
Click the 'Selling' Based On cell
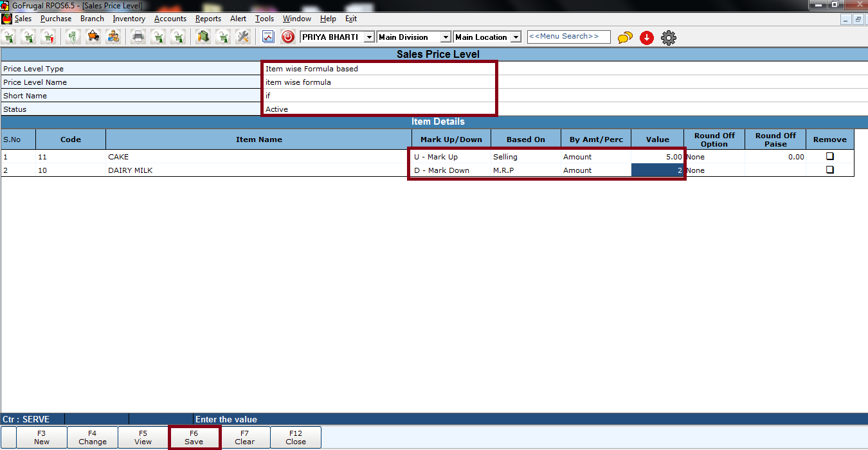point(526,157)
